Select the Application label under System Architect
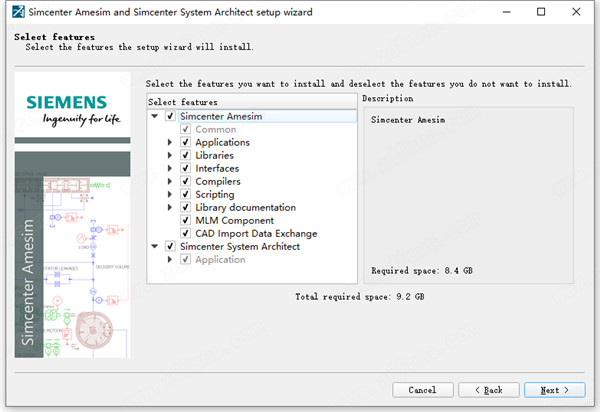 pyautogui.click(x=220, y=259)
